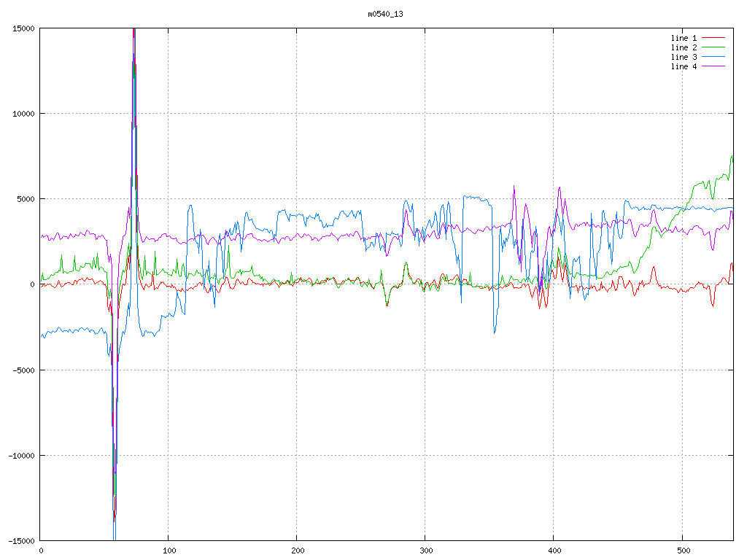Click the chart title m0540_13
Image resolution: width=747 pixels, height=560 pixels.
tap(385, 14)
